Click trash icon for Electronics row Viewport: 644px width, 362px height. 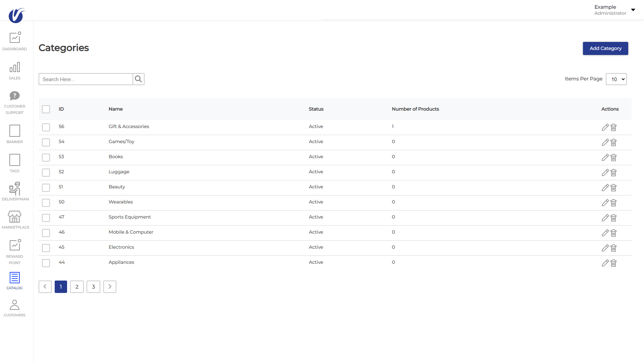coord(613,248)
